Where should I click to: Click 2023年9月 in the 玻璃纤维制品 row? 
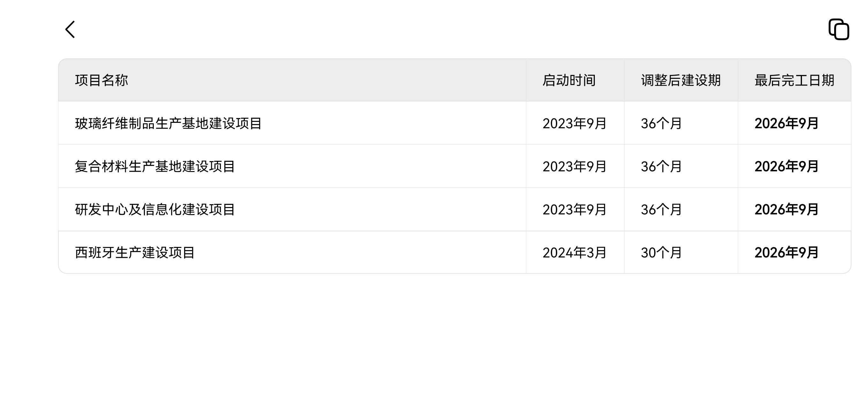tap(574, 123)
